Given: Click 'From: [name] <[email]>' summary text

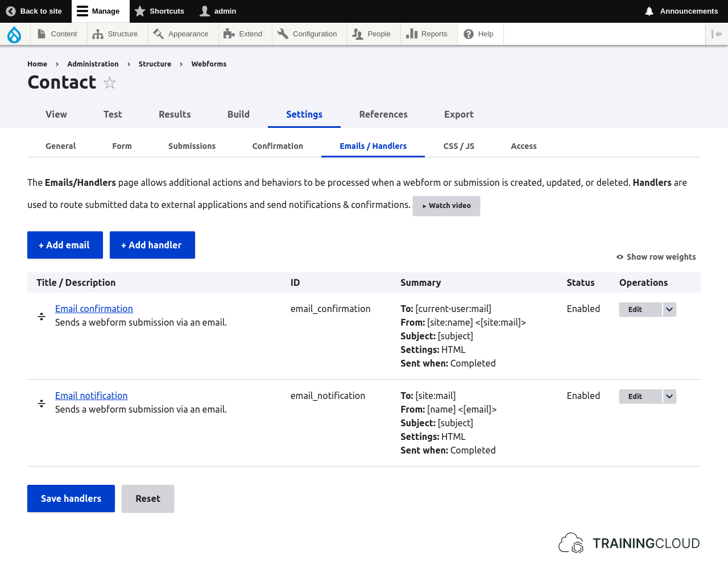Looking at the screenshot, I should pos(449,409).
